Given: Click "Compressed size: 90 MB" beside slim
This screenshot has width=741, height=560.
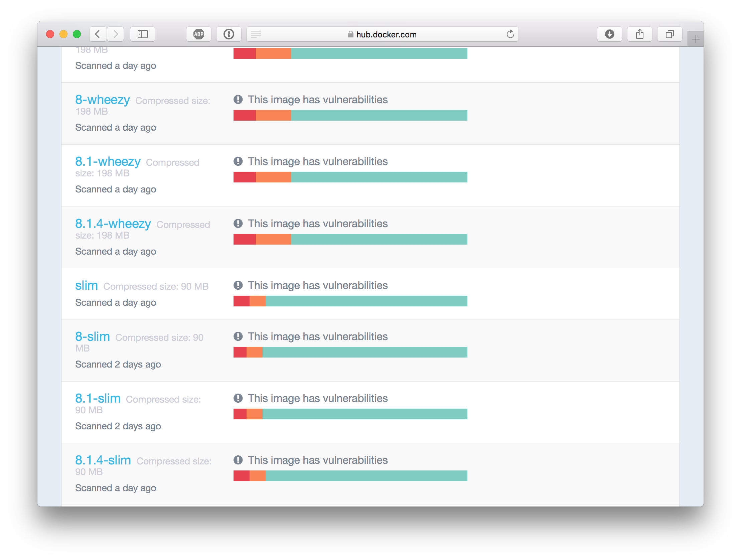Looking at the screenshot, I should coord(156,287).
